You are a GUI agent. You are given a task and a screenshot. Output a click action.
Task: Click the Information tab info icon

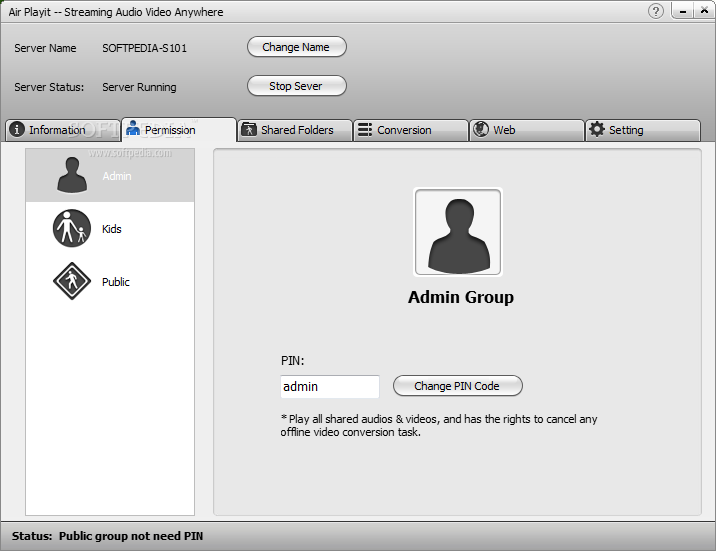coord(17,129)
